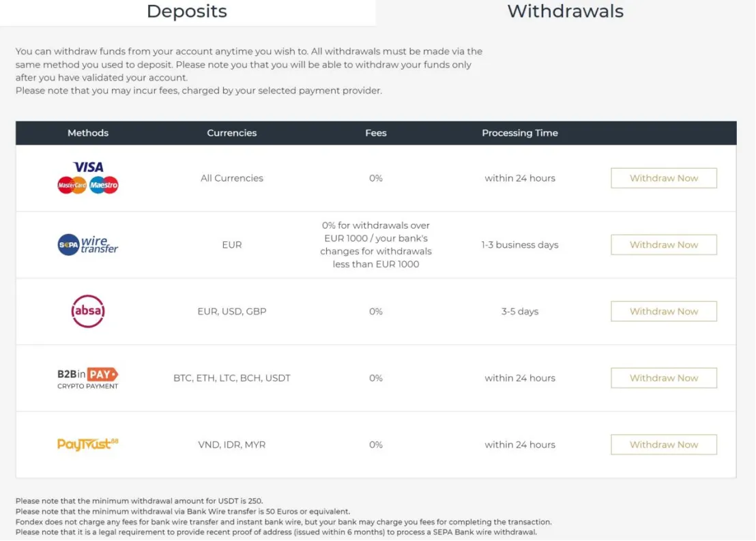Screen dimensions: 756x541
Task: Click the Currencies column header
Action: coord(232,132)
